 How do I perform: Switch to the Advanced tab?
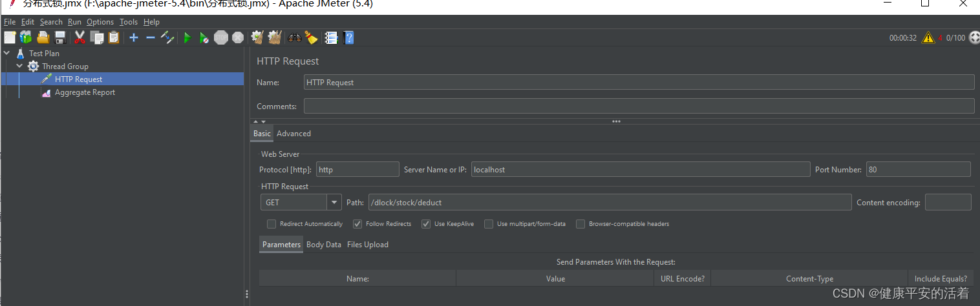[293, 134]
